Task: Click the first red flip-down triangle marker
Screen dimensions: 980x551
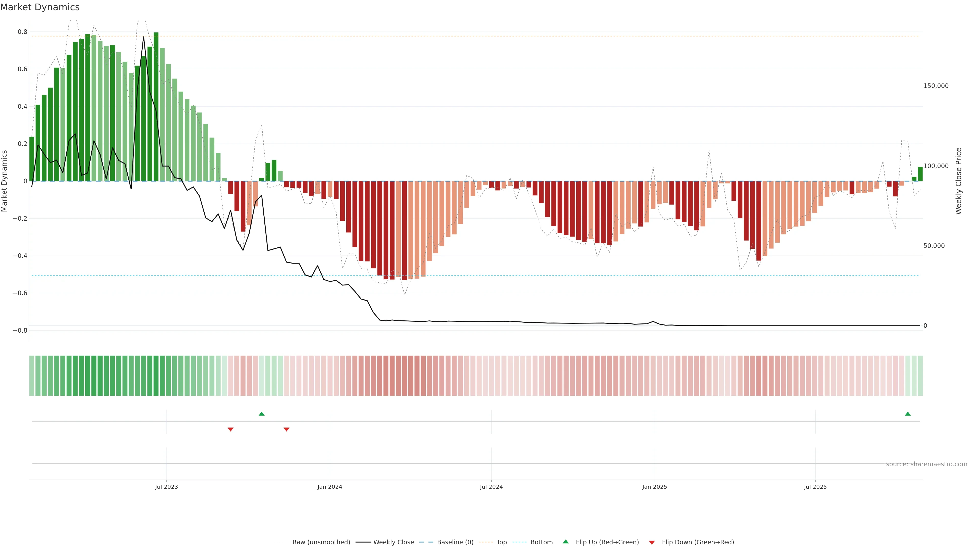Action: click(230, 429)
